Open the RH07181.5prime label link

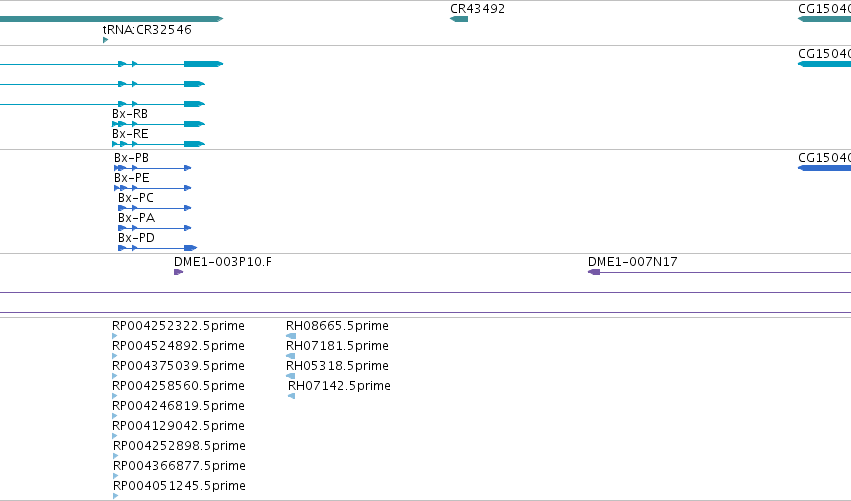pyautogui.click(x=337, y=346)
